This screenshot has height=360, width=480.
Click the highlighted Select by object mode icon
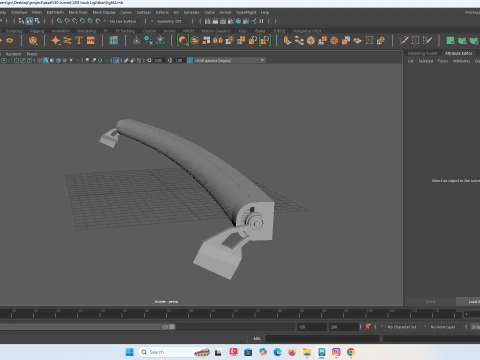pos(29,21)
